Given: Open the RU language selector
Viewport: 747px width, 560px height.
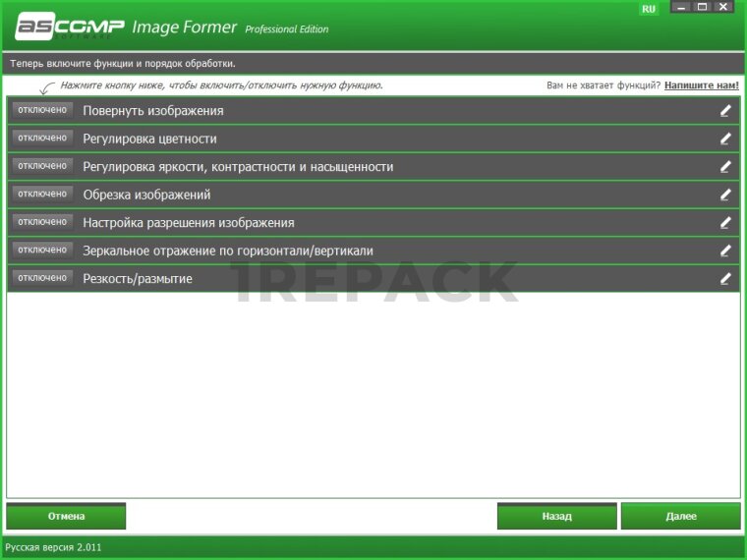Looking at the screenshot, I should tap(649, 9).
